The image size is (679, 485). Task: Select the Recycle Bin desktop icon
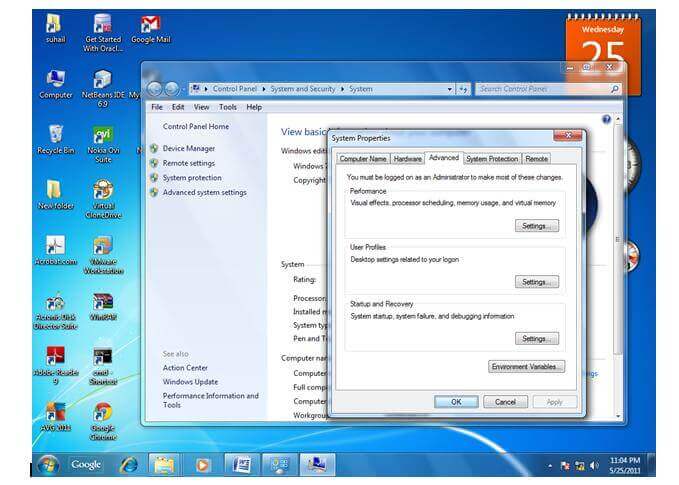pos(56,135)
